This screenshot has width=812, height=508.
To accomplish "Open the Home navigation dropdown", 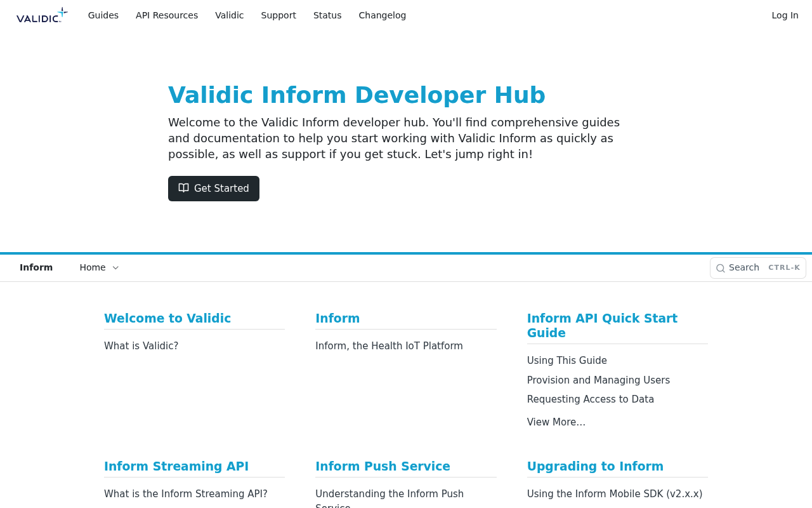I will (99, 267).
